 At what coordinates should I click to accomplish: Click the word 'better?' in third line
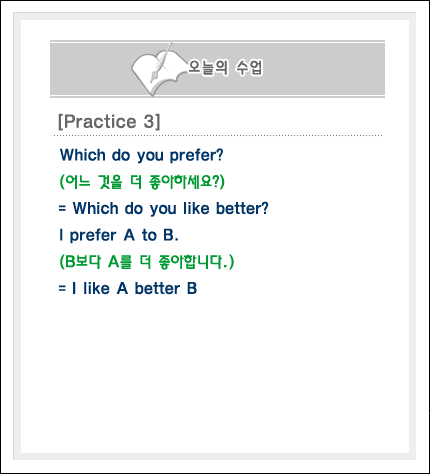[242, 208]
